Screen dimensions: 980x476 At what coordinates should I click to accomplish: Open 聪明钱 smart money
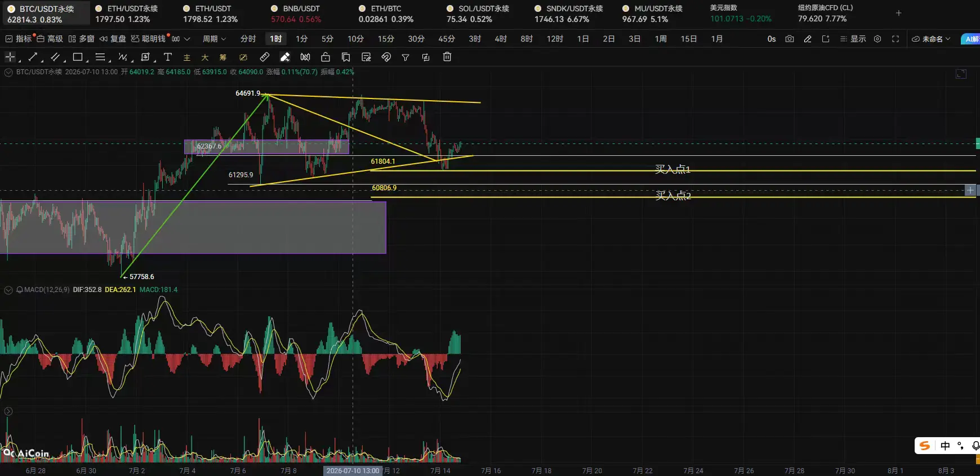point(149,39)
